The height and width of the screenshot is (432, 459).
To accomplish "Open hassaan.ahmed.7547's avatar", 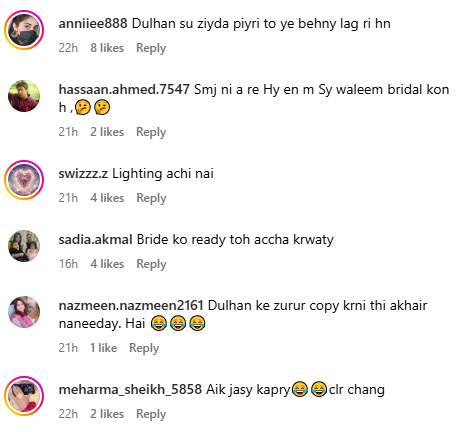I will point(24,96).
